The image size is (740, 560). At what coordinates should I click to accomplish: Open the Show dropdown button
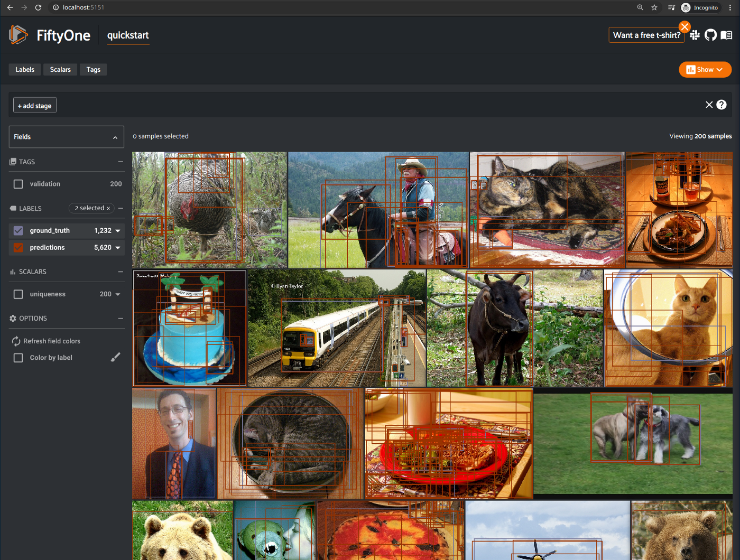coord(705,70)
